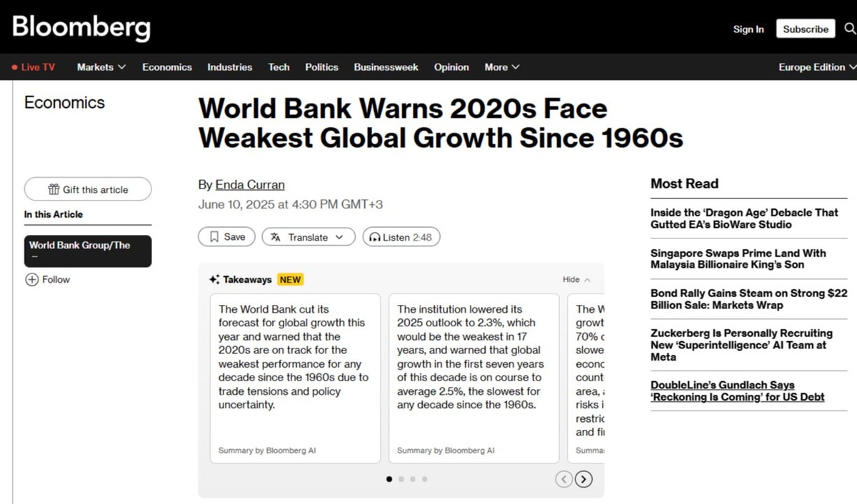
Task: Click the Gift this article button
Action: (88, 189)
